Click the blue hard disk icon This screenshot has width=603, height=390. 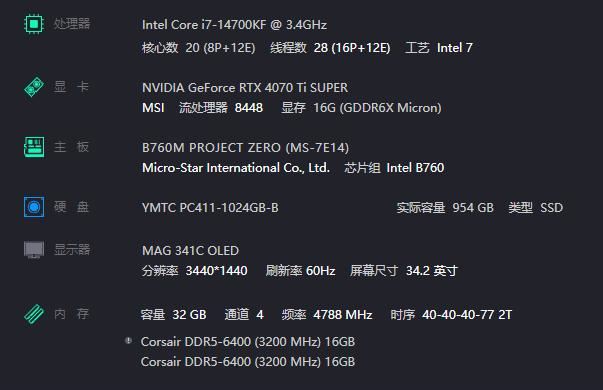click(x=34, y=207)
